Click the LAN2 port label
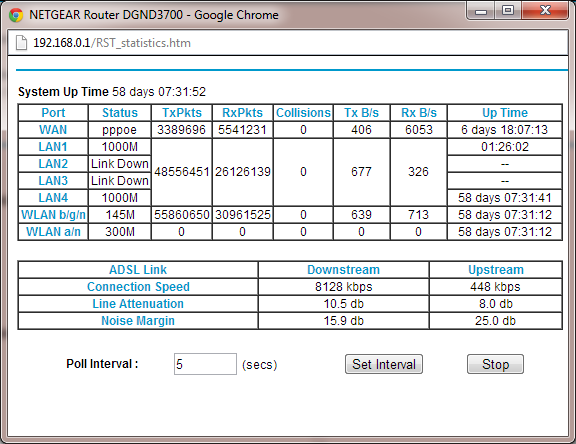 53,164
